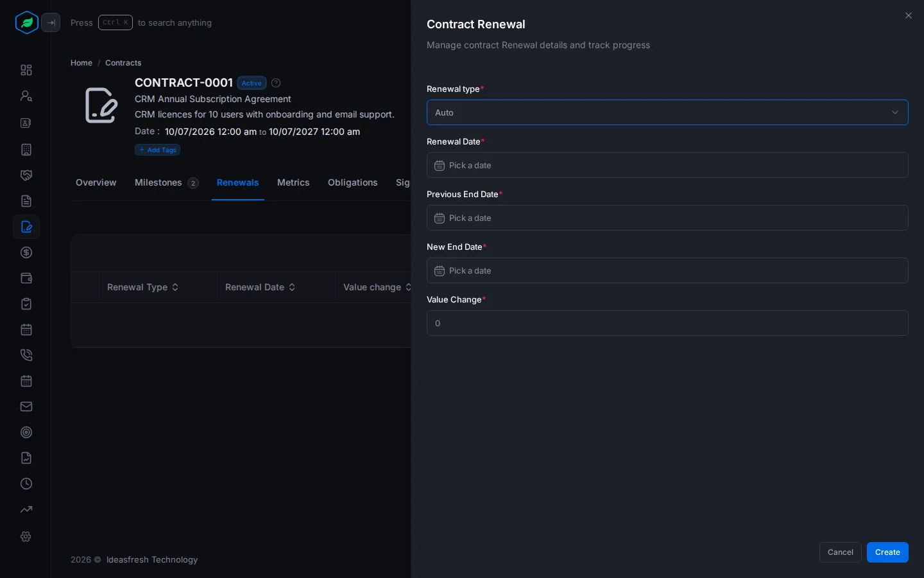Open the handshake icon in sidebar
Image resolution: width=924 pixels, height=578 pixels.
tap(26, 175)
